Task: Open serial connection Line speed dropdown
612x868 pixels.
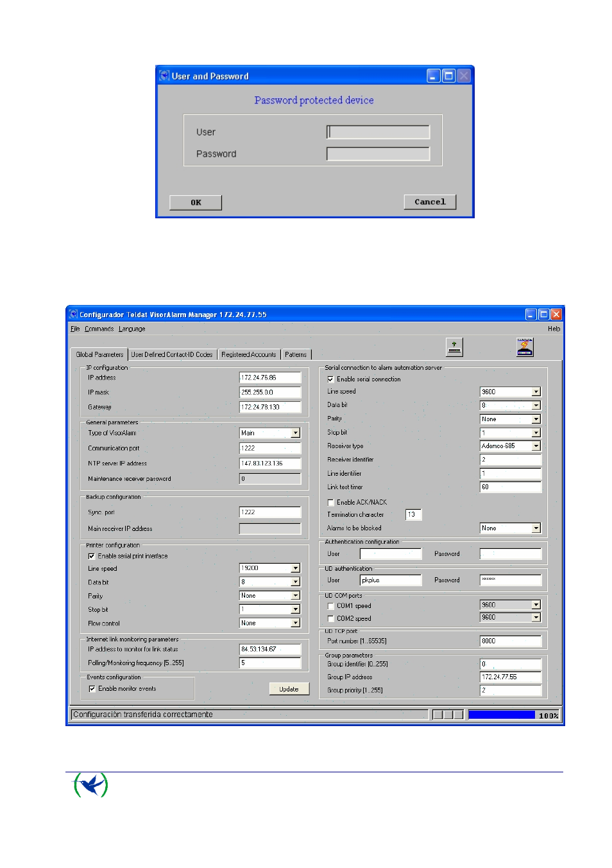Action: (x=536, y=392)
